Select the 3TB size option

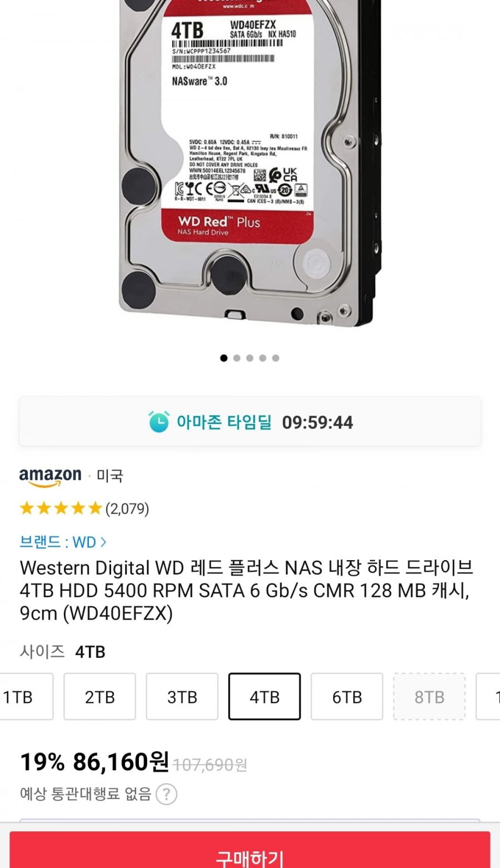click(x=182, y=696)
